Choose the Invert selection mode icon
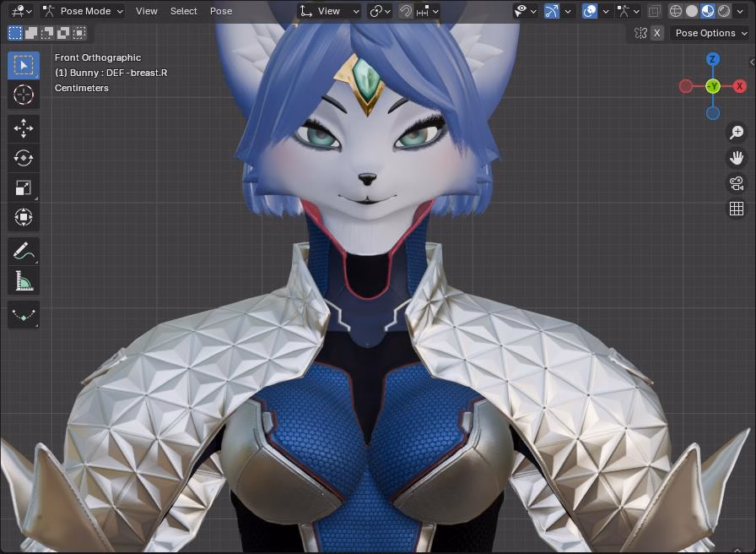This screenshot has height=554, width=756. (x=63, y=33)
